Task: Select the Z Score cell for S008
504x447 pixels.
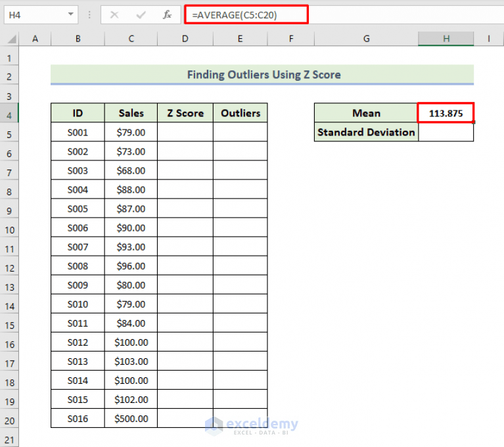Action: (x=185, y=266)
